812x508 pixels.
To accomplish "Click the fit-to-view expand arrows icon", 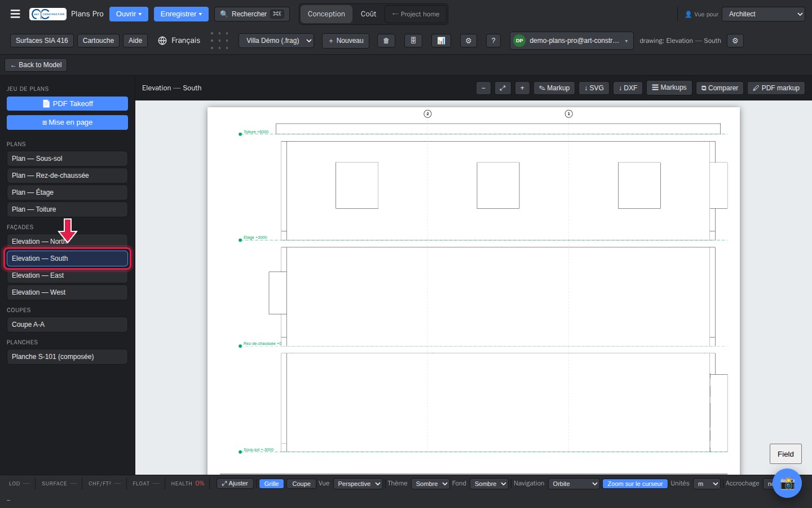I will [x=502, y=88].
